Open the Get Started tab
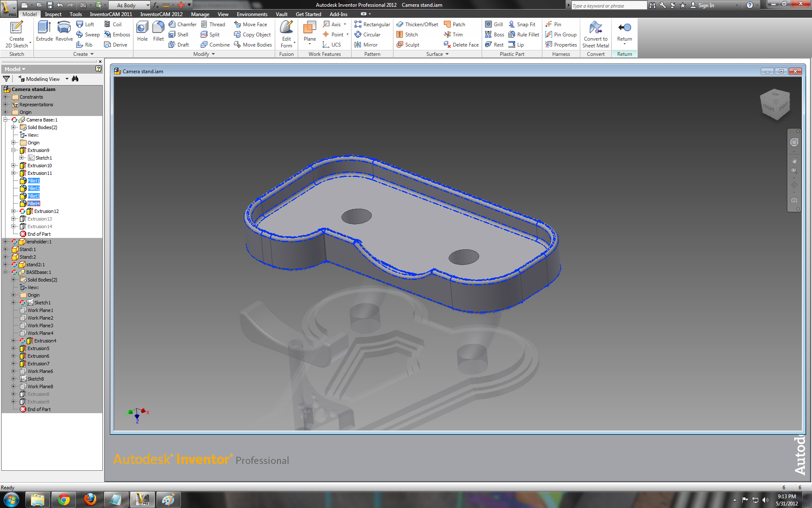This screenshot has height=508, width=812. (x=308, y=14)
